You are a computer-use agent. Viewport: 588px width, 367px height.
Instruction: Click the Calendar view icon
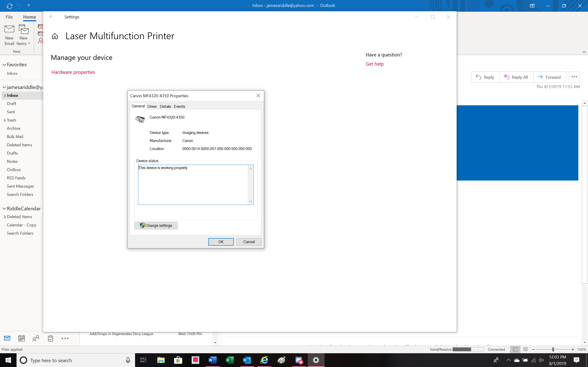pos(22,338)
